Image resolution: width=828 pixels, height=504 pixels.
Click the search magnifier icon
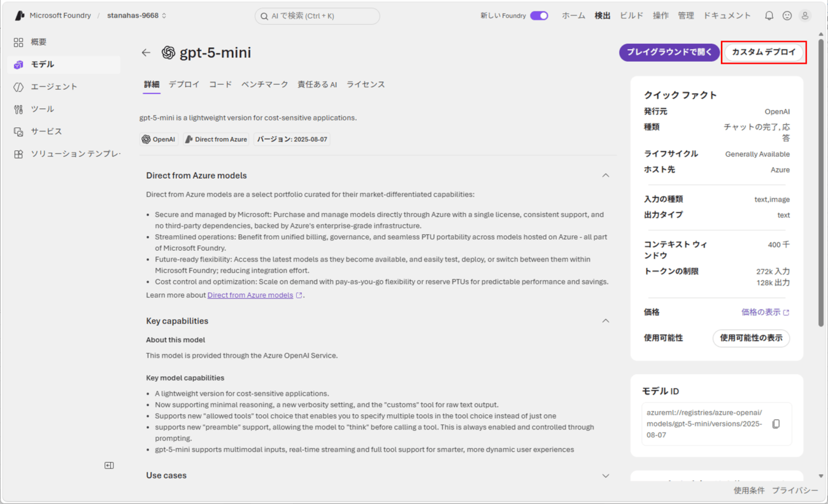(x=265, y=16)
